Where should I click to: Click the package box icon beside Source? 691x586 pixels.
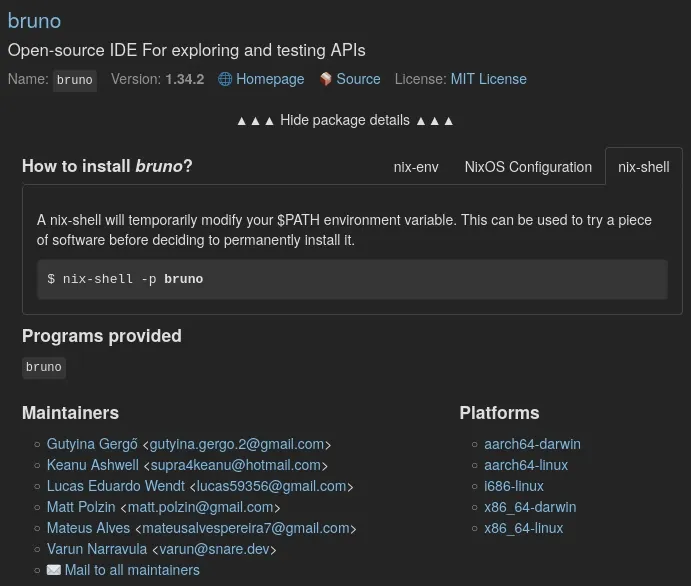pyautogui.click(x=326, y=79)
